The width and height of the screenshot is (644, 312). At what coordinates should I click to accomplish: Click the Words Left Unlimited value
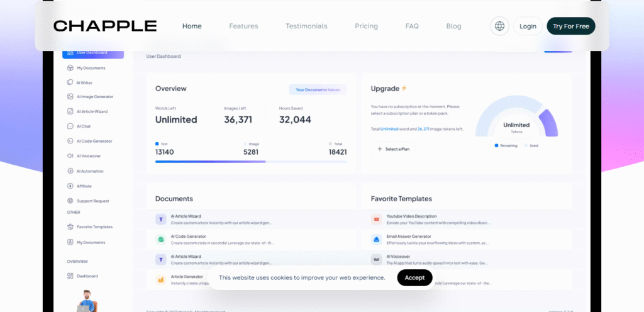(x=176, y=120)
